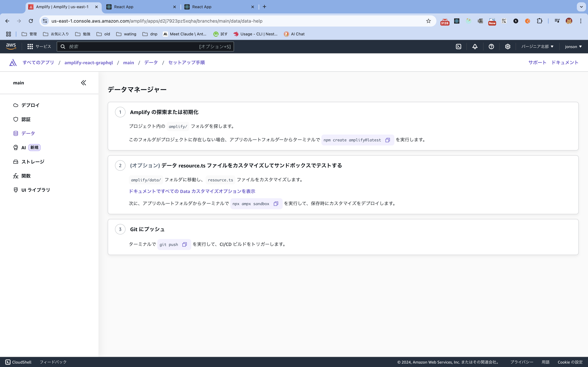
Task: Open the サービス apps grid menu
Action: click(30, 46)
